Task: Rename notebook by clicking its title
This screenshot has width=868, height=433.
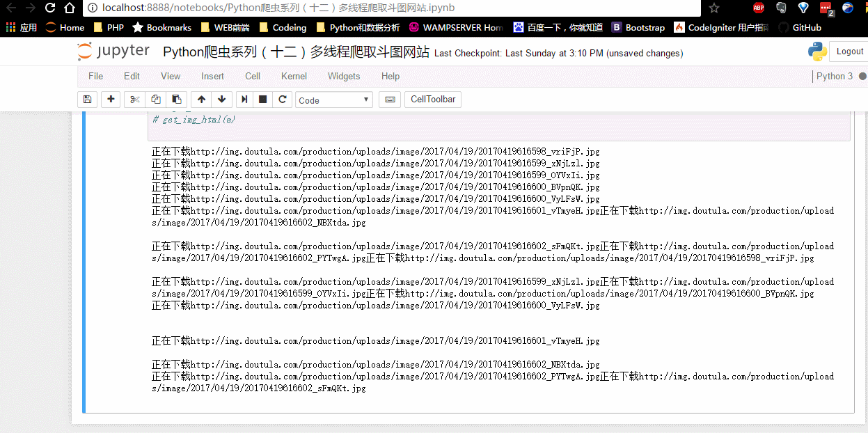Action: click(296, 52)
